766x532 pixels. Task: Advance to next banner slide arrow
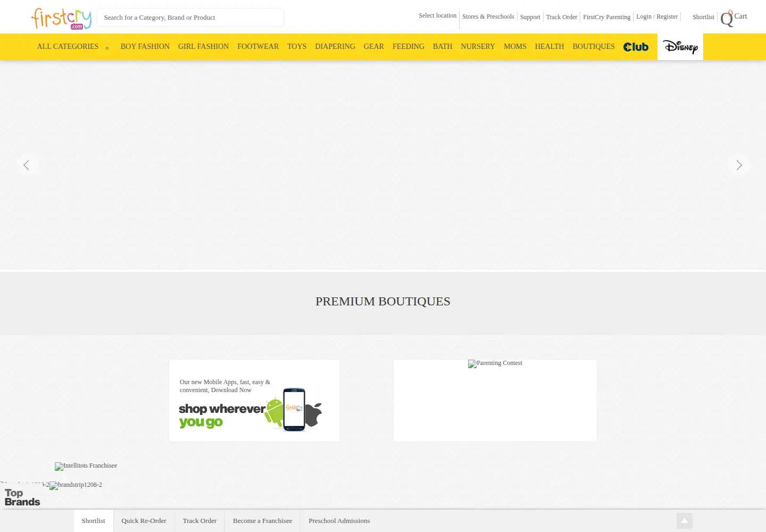pos(739,165)
